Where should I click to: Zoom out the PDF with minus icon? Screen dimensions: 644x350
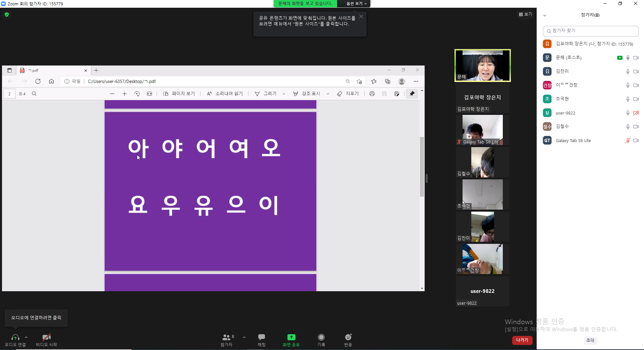[x=112, y=94]
